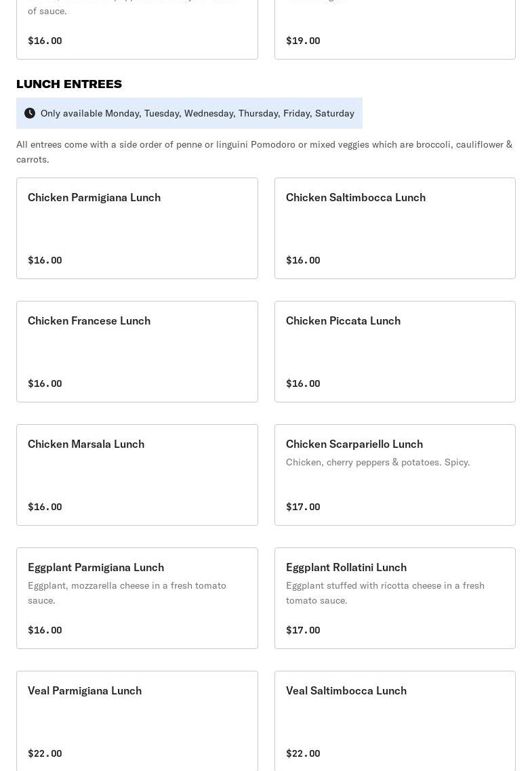Open the Veal Saltimbocca Lunch card
The image size is (532, 771).
point(394,720)
